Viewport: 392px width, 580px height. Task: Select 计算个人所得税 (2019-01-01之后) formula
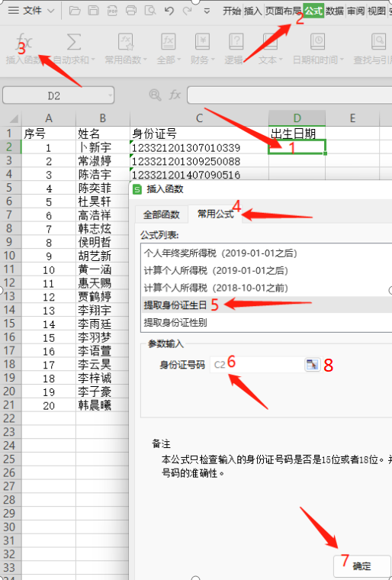266,270
